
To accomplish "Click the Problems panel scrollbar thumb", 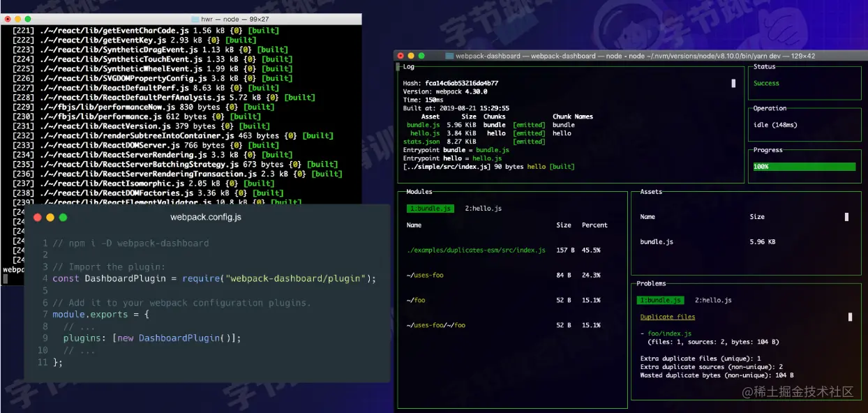I will coord(850,317).
